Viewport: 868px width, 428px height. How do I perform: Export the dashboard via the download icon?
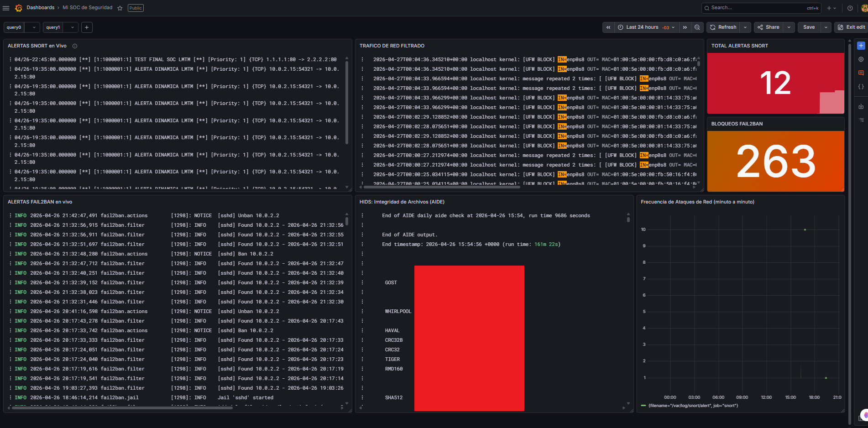click(x=861, y=106)
